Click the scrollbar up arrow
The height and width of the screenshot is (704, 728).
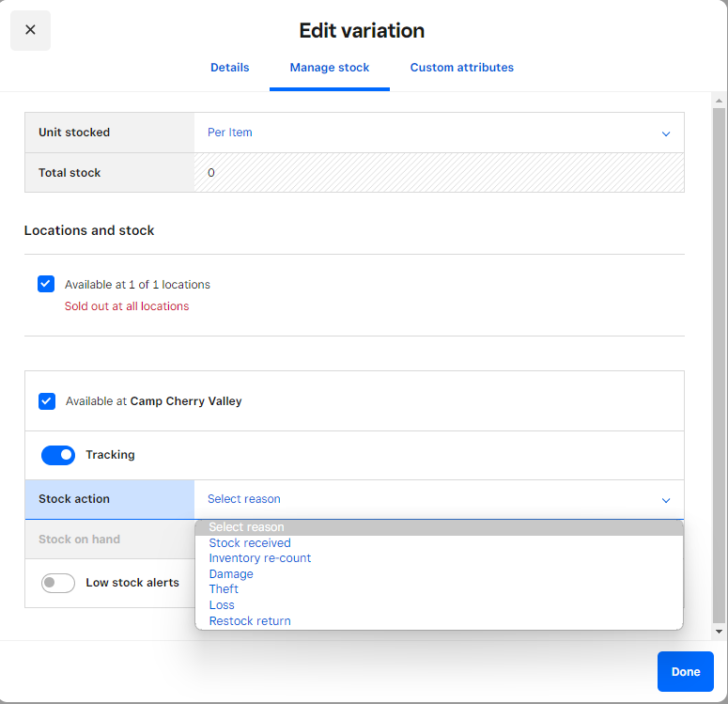tap(719, 101)
